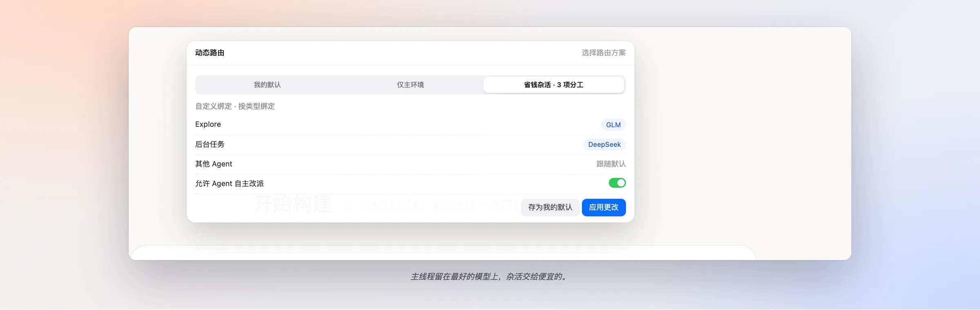Screen dimensions: 980x310
Task: Select the Explore row label
Action: click(x=208, y=124)
